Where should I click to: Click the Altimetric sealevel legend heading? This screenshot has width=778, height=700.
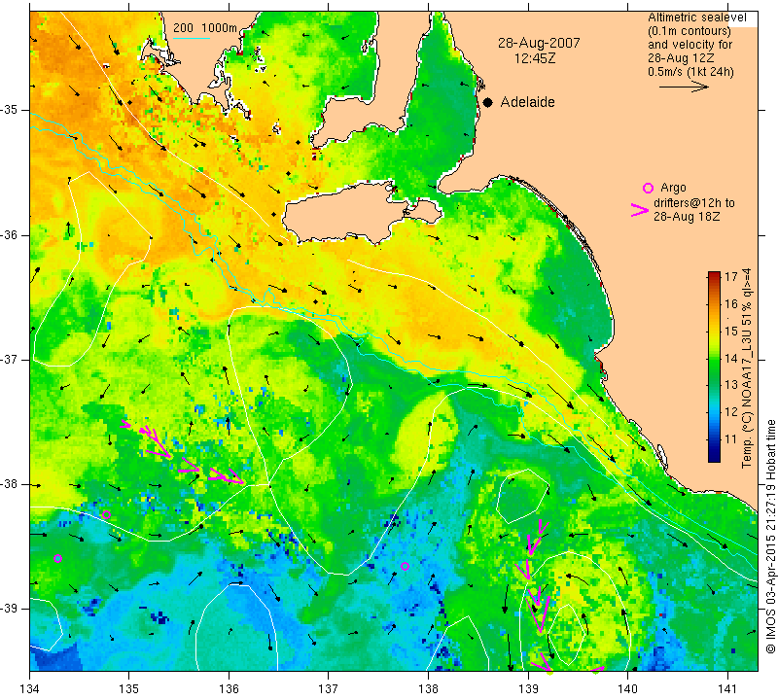(x=696, y=17)
